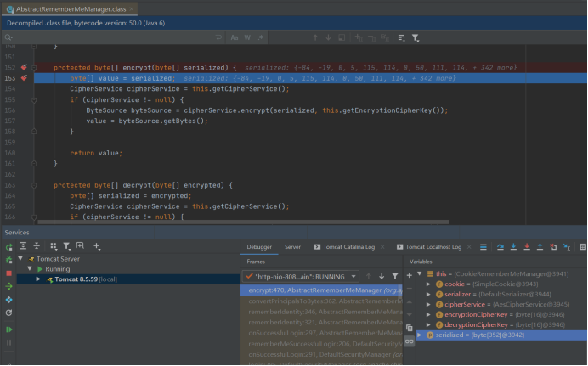Click the blue artifacts icon in Services sidebar

coord(9,300)
